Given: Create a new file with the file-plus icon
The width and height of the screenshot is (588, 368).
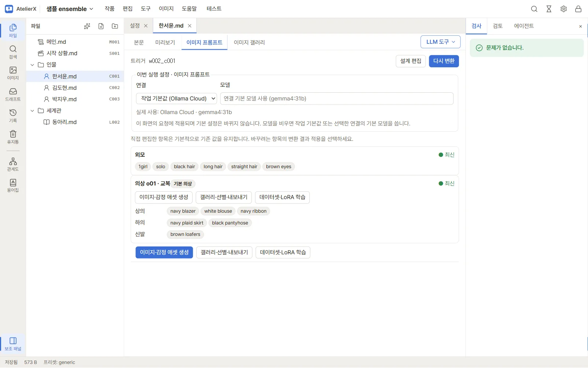Looking at the screenshot, I should point(101,26).
